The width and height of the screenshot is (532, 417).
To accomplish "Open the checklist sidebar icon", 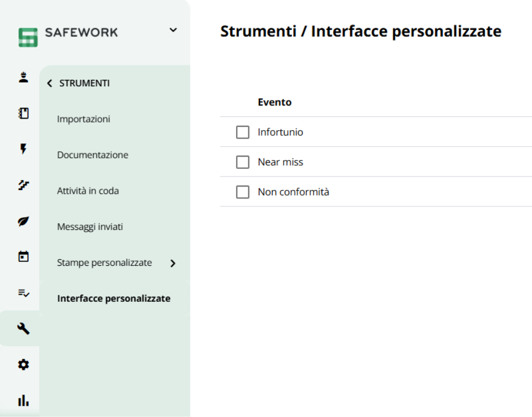I will (23, 292).
